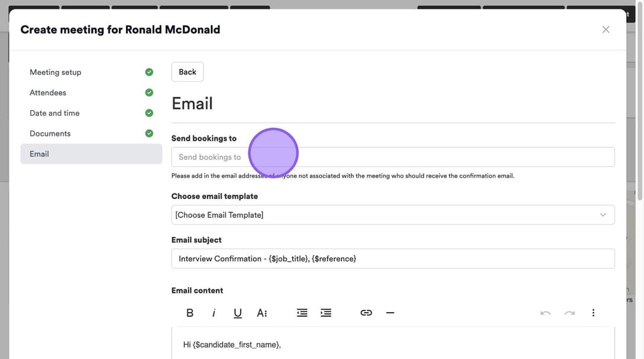The width and height of the screenshot is (644, 359).
Task: Undo last edit in email editor
Action: pyautogui.click(x=546, y=313)
